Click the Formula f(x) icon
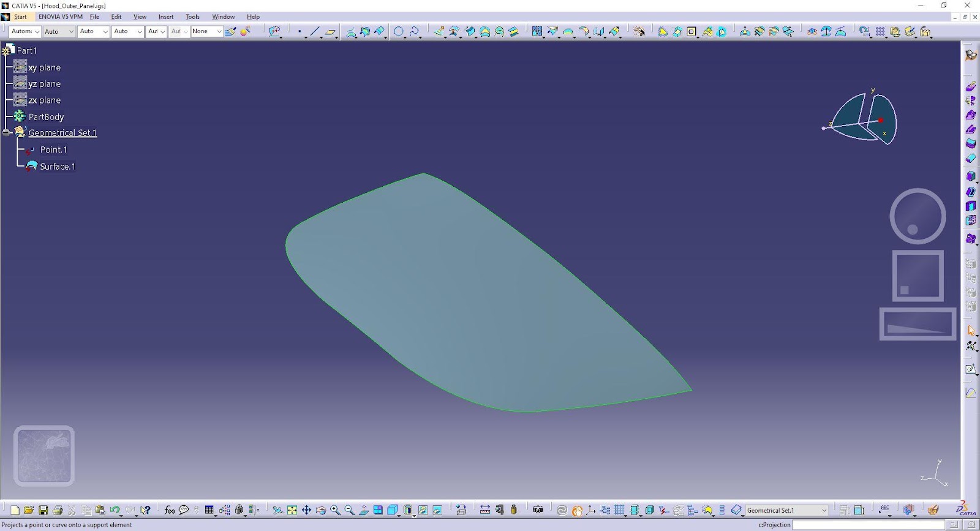 click(170, 510)
